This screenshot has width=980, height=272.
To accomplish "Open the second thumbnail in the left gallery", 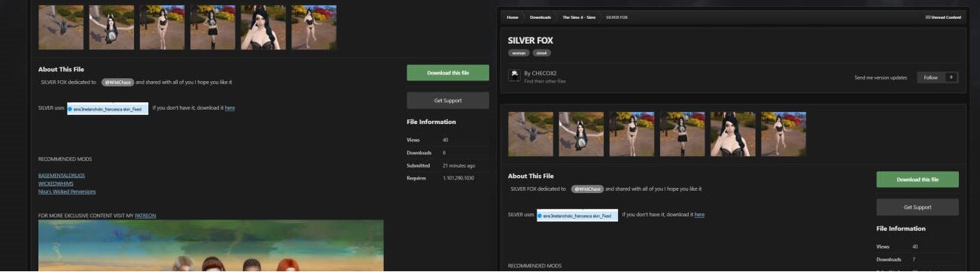I will (111, 28).
